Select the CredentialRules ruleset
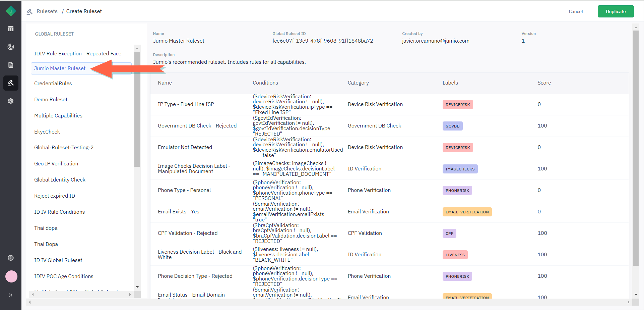This screenshot has width=644, height=310. point(53,84)
